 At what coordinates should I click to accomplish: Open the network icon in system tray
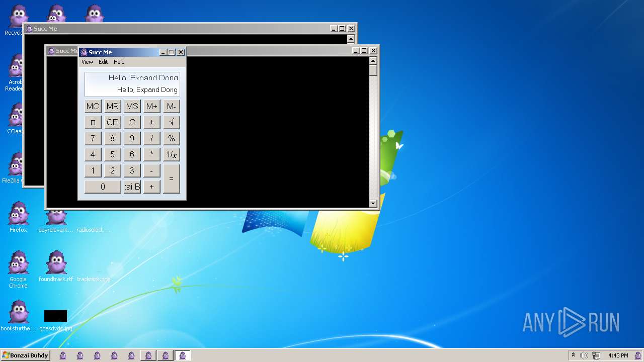(596, 355)
